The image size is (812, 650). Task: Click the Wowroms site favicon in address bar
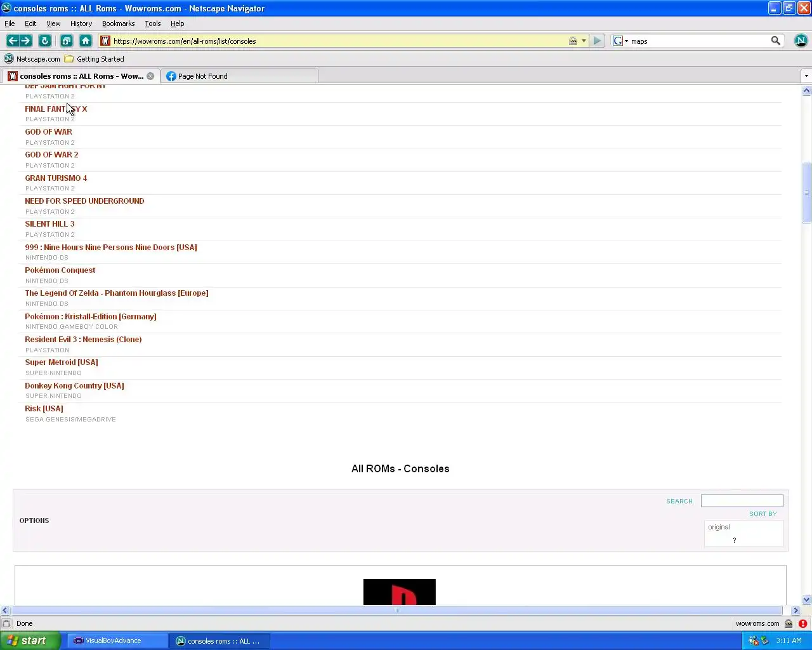(x=105, y=41)
